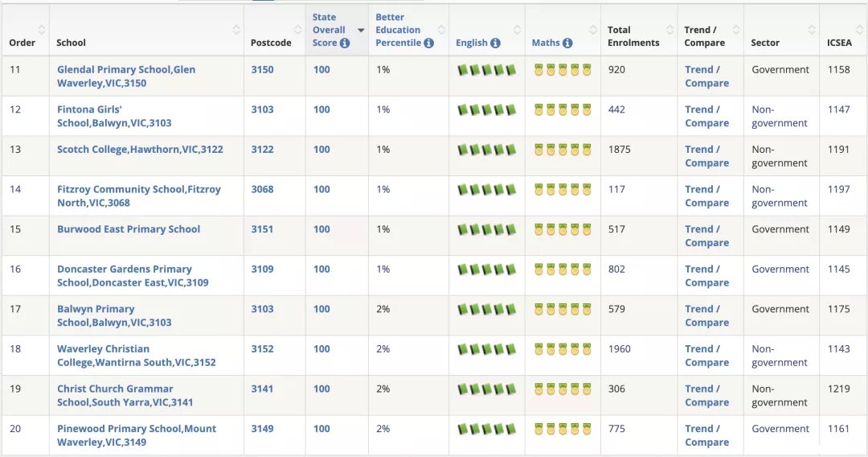868x457 pixels.
Task: Click Maths medal rating icons for Glendal Primary
Action: (563, 70)
